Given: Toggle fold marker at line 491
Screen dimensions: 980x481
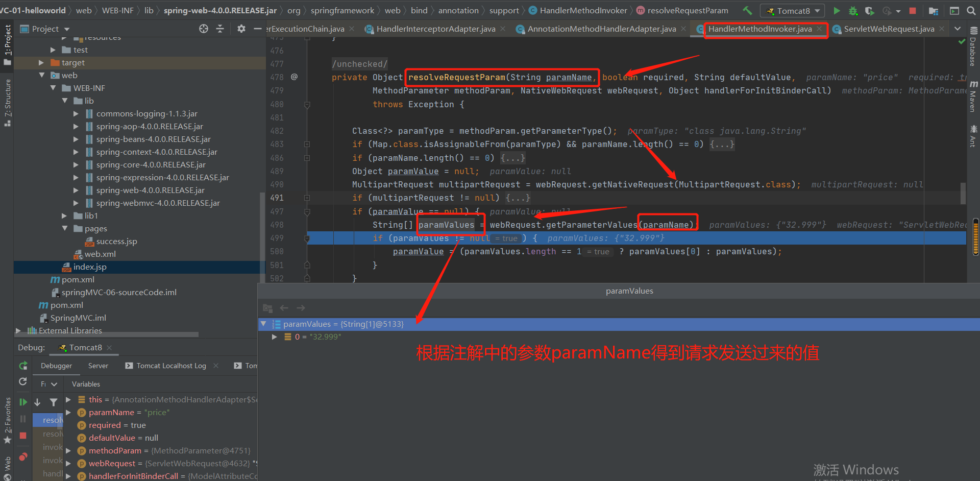Looking at the screenshot, I should coord(307,198).
